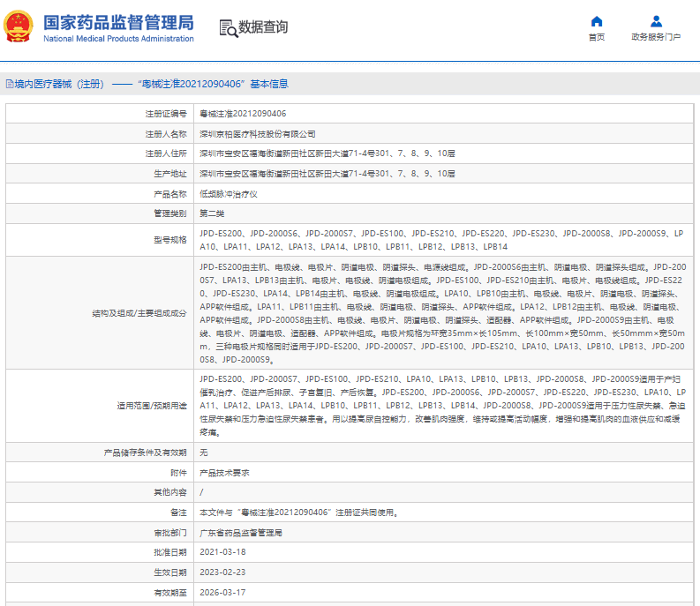Screen dimensions: 700x606
Task: Click the data query magnifier icon
Action: [229, 28]
